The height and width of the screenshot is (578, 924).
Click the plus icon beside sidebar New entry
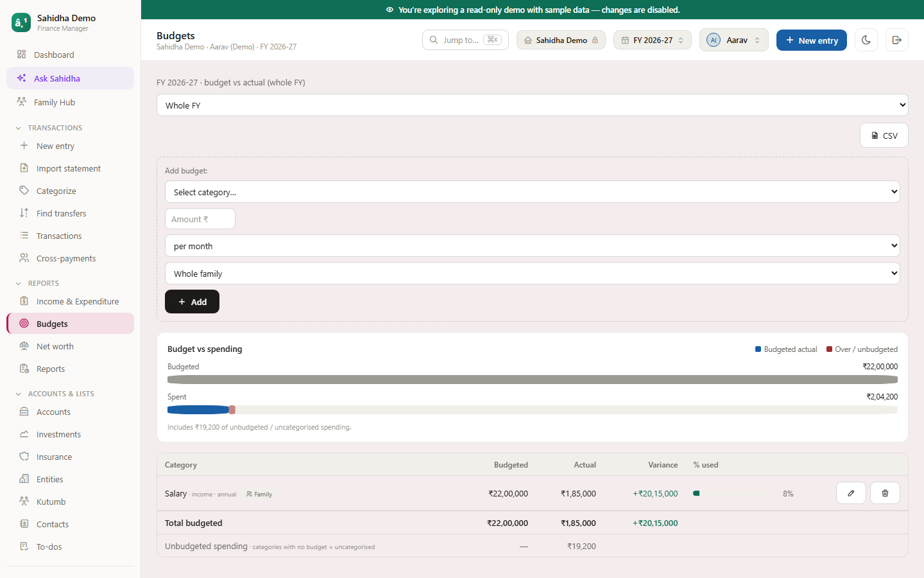point(24,146)
